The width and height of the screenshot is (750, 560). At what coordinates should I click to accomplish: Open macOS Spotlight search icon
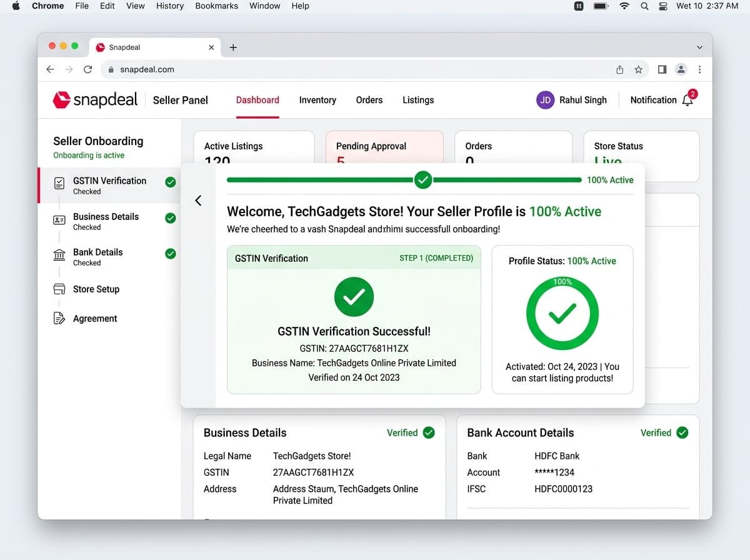[644, 6]
